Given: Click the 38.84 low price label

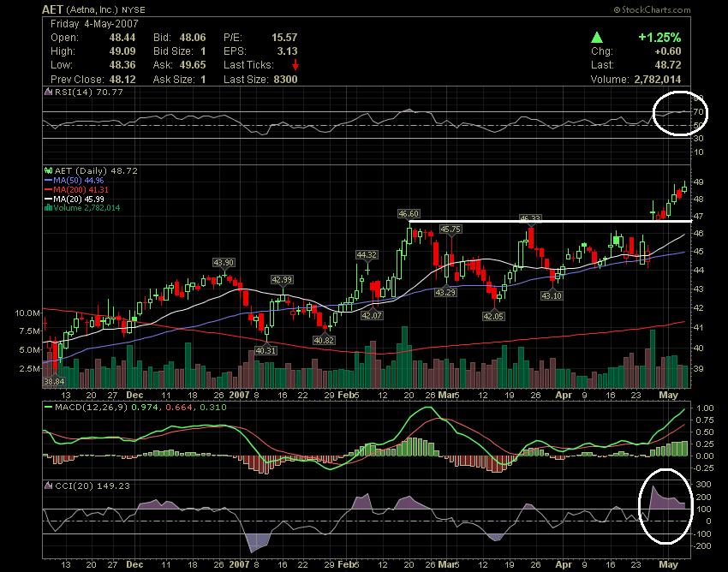Looking at the screenshot, I should point(54,381).
